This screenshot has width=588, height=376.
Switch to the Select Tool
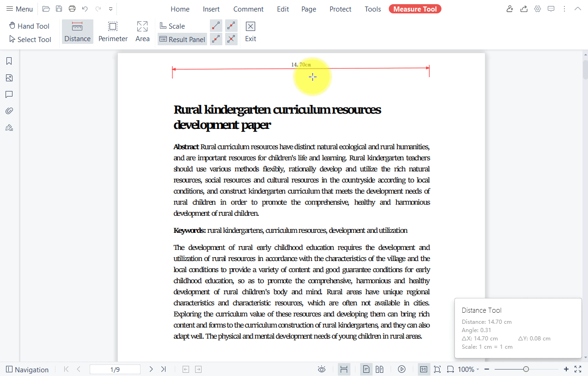30,39
